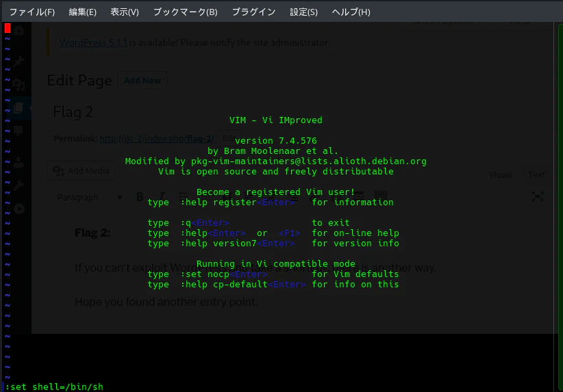Switch to the Visual editor tab
The image size is (563, 392).
point(500,174)
